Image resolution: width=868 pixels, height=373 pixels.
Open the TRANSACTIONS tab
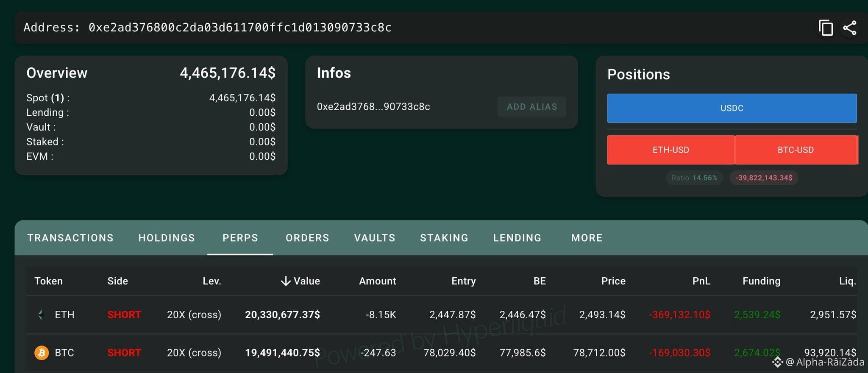(x=70, y=238)
